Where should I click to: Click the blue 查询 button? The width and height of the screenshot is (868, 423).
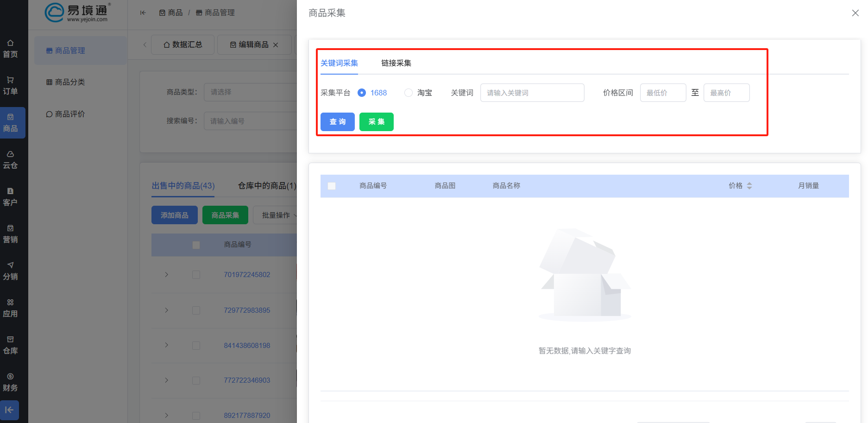[337, 122]
